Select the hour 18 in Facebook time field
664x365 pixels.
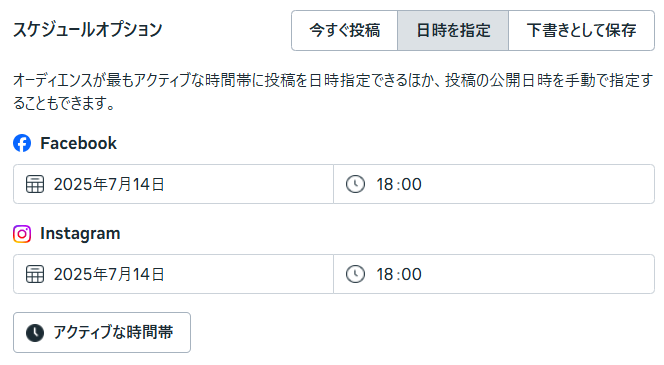tap(385, 185)
